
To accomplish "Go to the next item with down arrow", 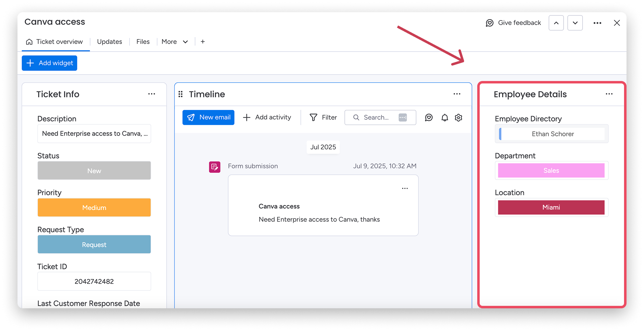I will coord(575,23).
